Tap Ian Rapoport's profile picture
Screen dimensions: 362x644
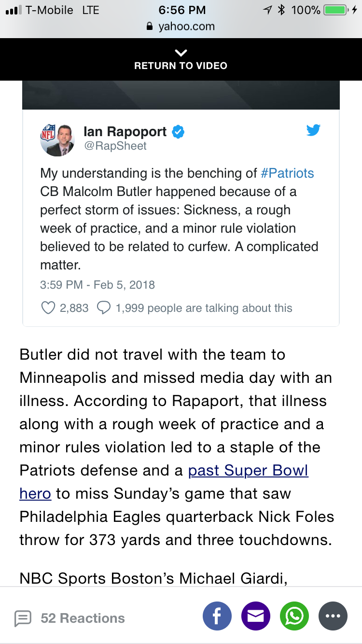tap(57, 139)
